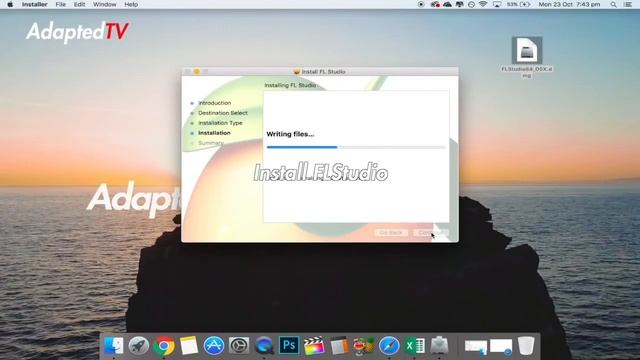640x360 pixels.
Task: Launch Microsoft Excel from the dock
Action: (414, 346)
